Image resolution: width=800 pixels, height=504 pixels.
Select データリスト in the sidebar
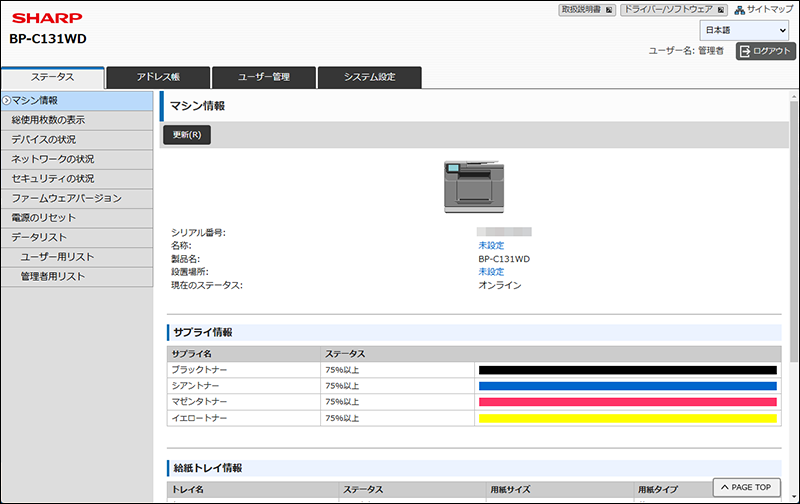point(77,238)
